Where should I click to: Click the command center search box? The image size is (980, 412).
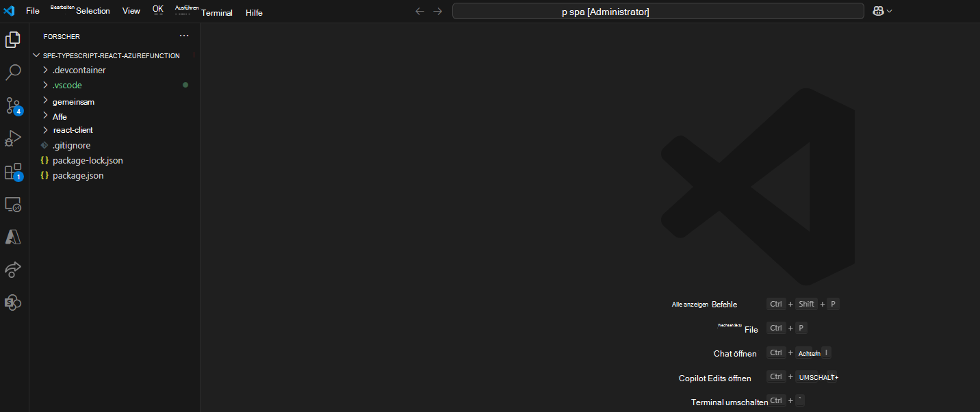658,11
